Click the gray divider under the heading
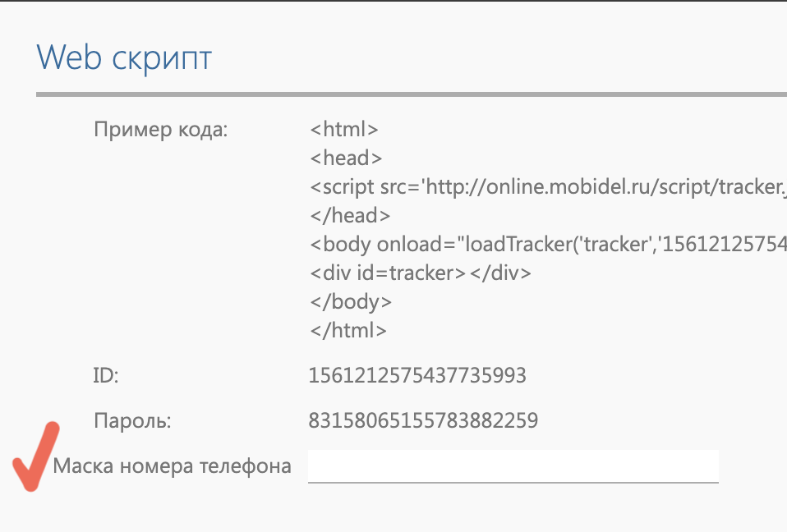 pos(411,96)
